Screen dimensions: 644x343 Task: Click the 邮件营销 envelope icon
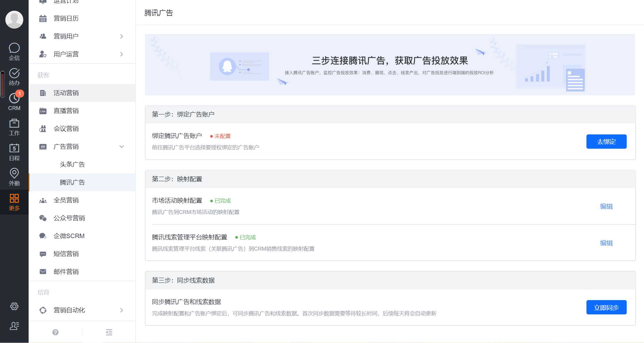click(x=43, y=271)
